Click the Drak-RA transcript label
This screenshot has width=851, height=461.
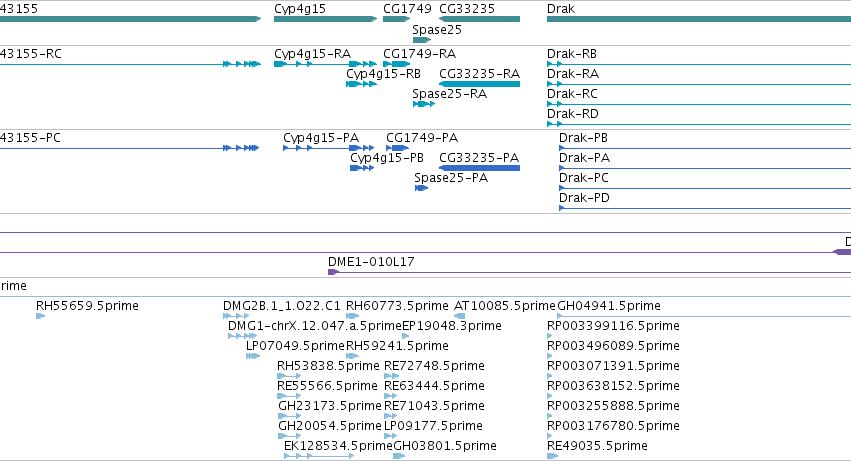point(573,74)
